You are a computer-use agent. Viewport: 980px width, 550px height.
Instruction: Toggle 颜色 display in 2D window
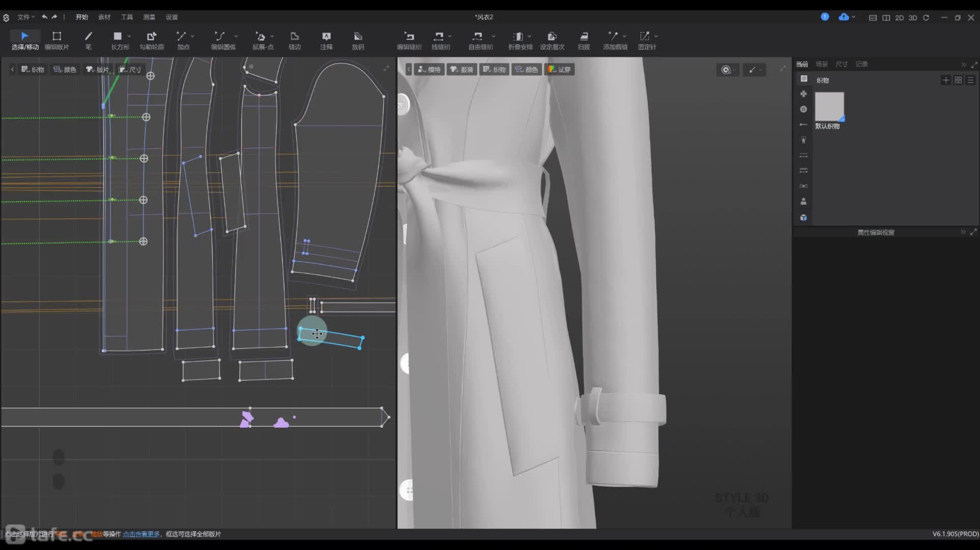[x=65, y=69]
